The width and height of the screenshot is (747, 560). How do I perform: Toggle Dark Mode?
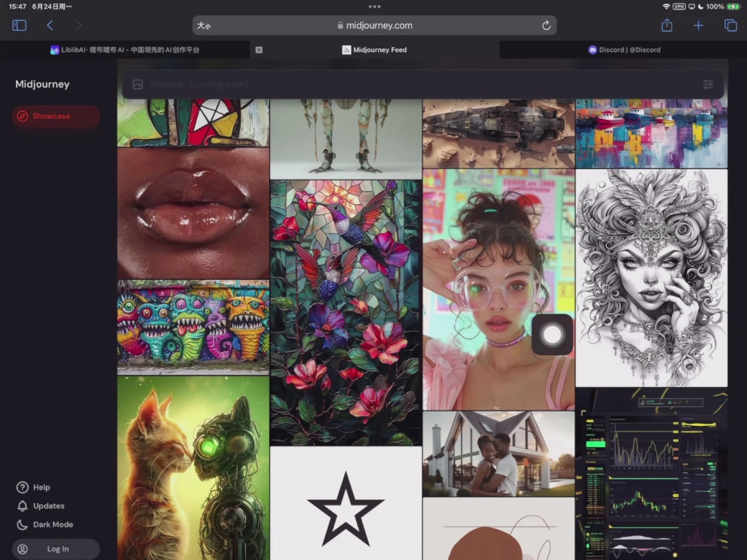click(x=44, y=524)
